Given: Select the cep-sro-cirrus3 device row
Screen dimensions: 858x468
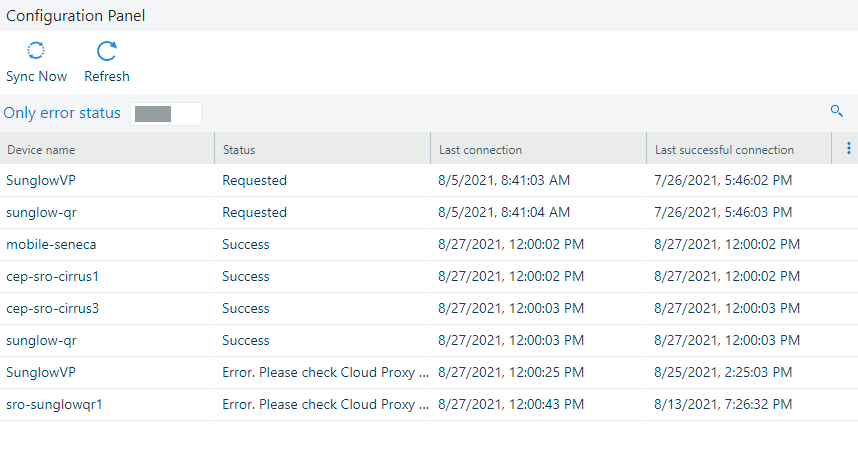Looking at the screenshot, I should pyautogui.click(x=52, y=308).
